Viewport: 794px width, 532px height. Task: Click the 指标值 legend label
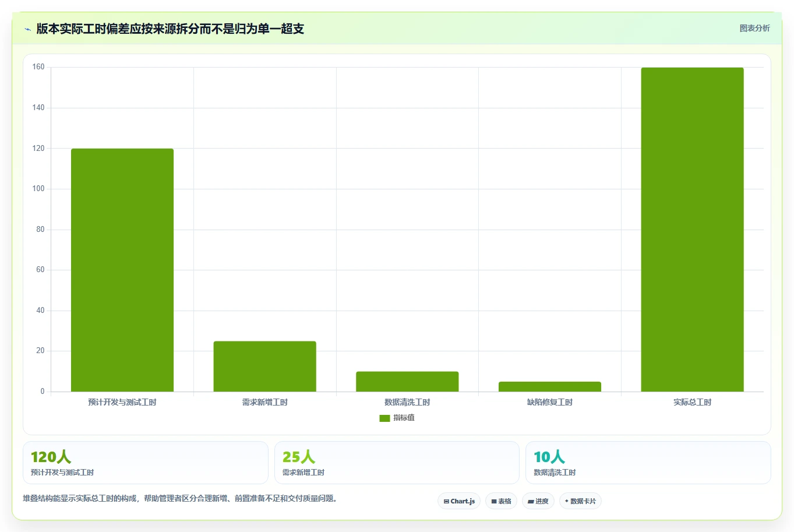coord(404,418)
